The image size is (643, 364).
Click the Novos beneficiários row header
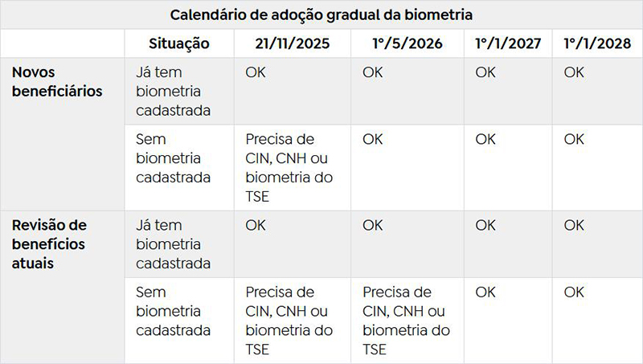(57, 81)
